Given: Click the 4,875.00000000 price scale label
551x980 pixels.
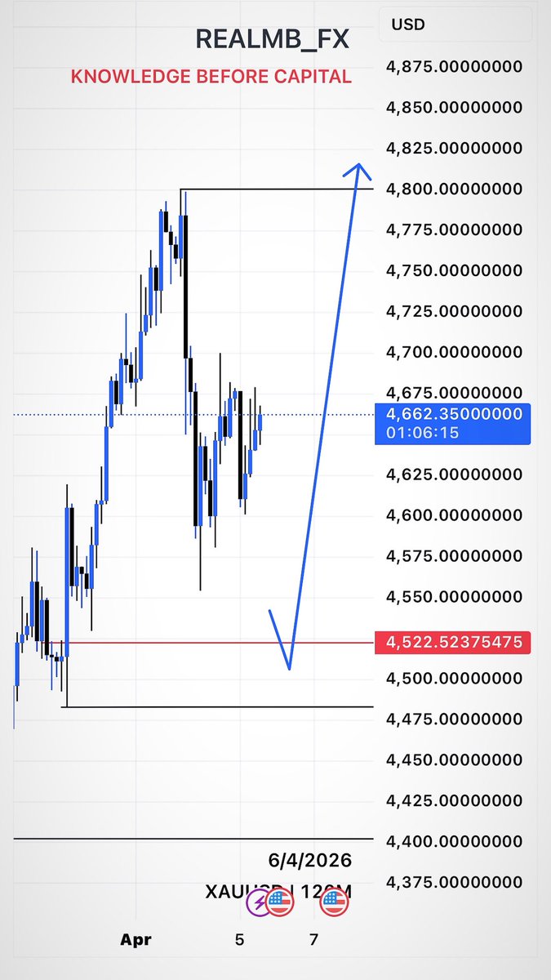Looking at the screenshot, I should tap(454, 67).
